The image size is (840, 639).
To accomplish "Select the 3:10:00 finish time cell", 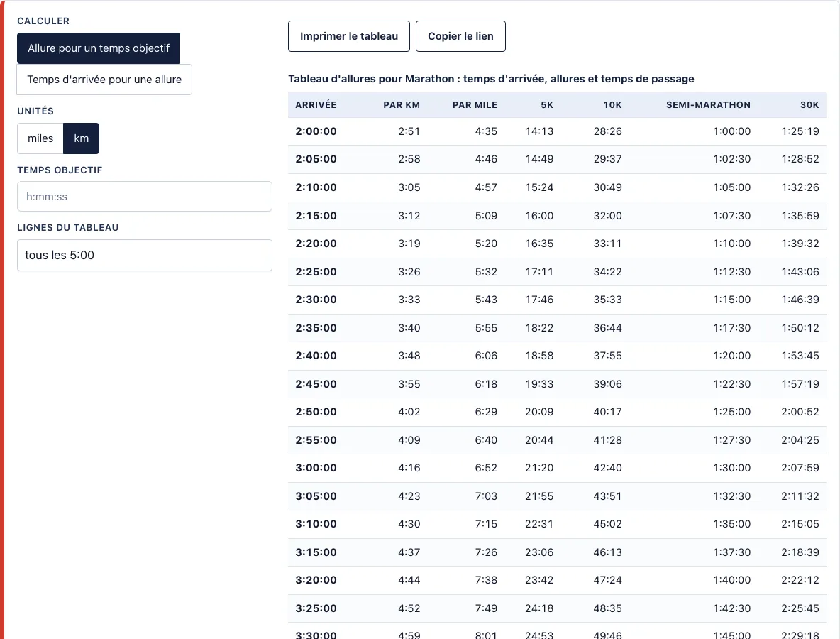I will point(316,524).
